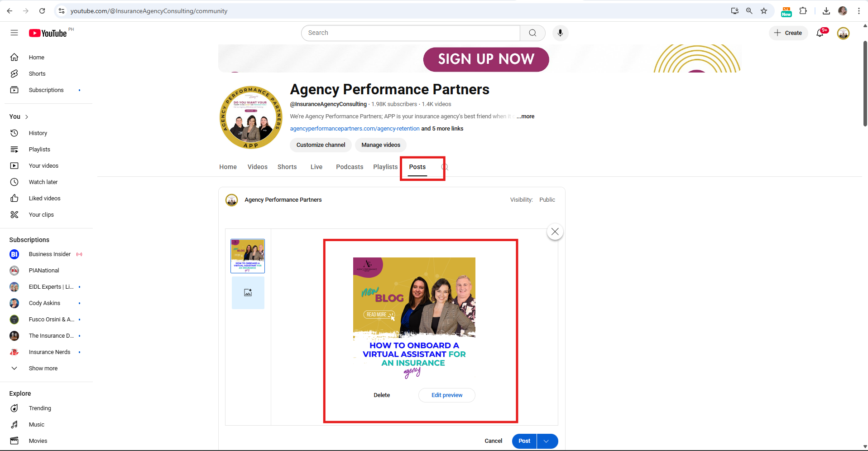The height and width of the screenshot is (451, 868).
Task: Switch to the channel Home tab
Action: (228, 167)
